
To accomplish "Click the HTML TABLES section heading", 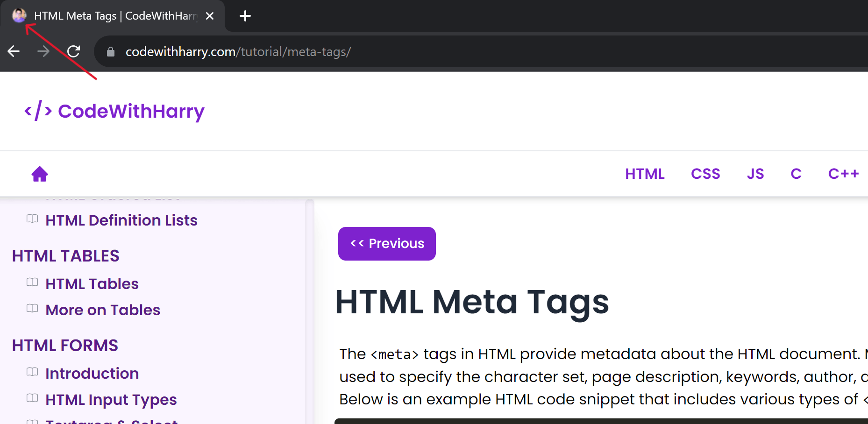I will point(66,256).
